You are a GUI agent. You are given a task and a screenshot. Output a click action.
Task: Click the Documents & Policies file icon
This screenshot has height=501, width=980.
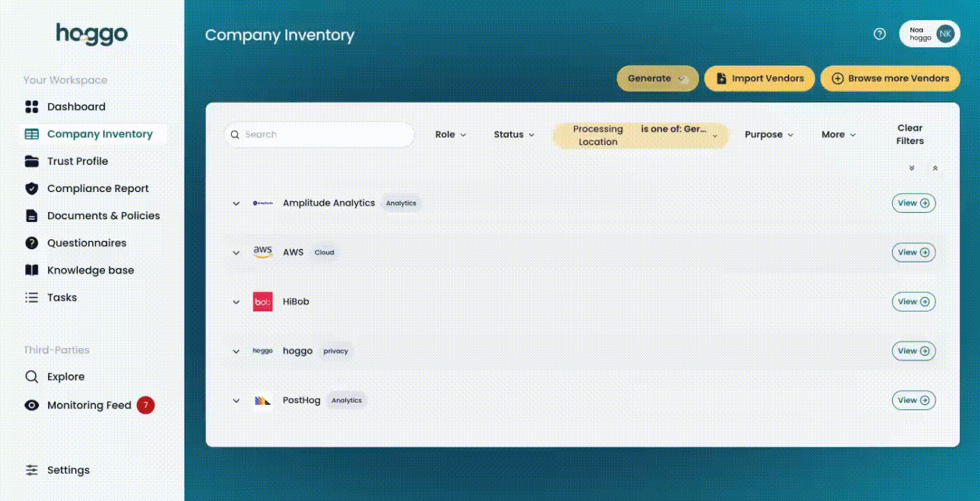tap(31, 216)
